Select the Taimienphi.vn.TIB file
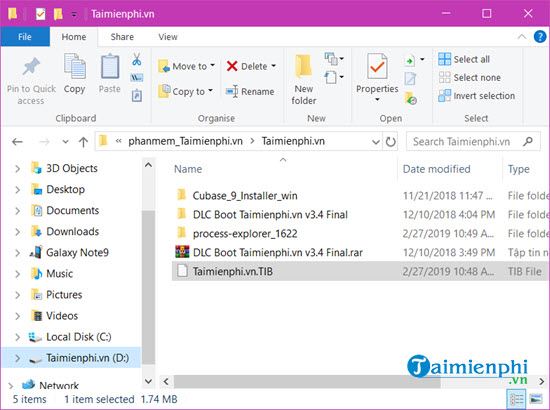 click(361, 271)
